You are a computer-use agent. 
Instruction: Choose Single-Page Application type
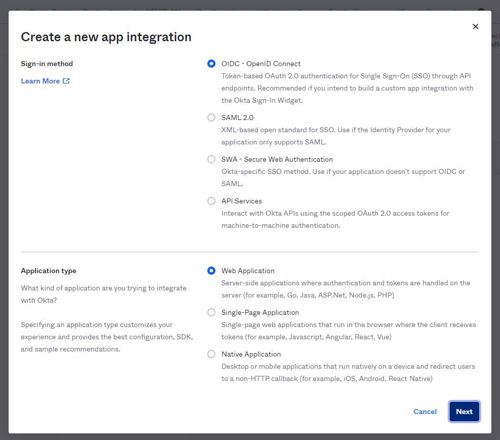pos(211,312)
